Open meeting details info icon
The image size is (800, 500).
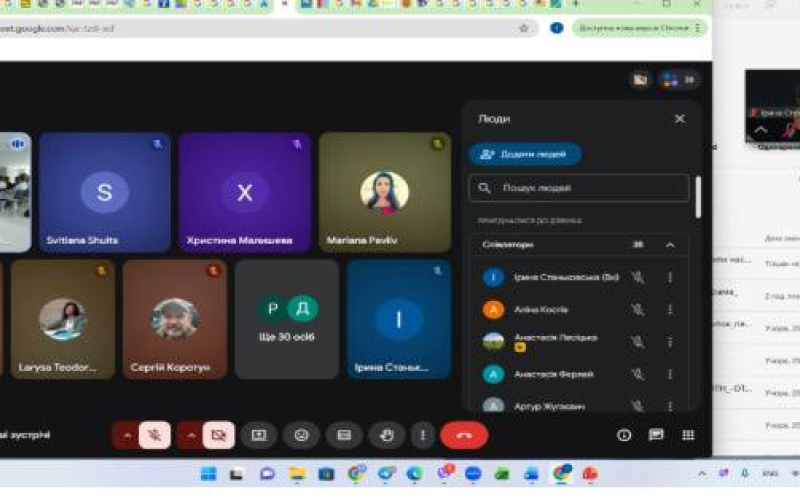click(624, 435)
